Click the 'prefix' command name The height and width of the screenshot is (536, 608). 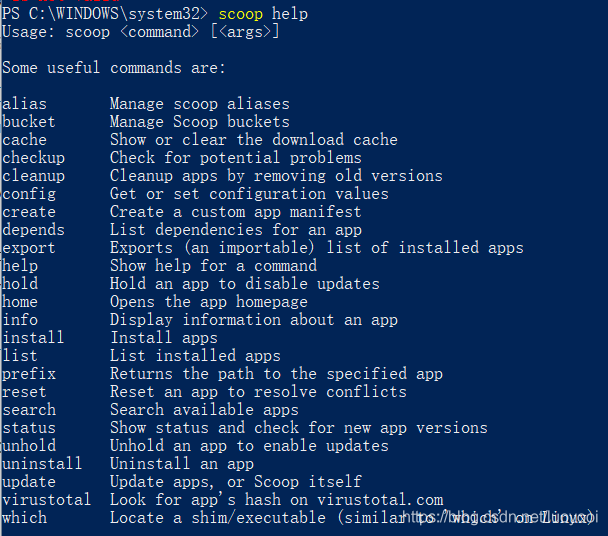[29, 374]
